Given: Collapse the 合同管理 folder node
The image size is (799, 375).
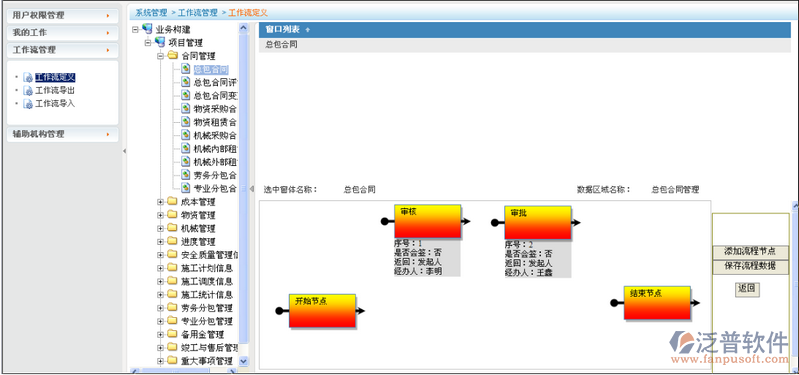Looking at the screenshot, I should tap(160, 56).
